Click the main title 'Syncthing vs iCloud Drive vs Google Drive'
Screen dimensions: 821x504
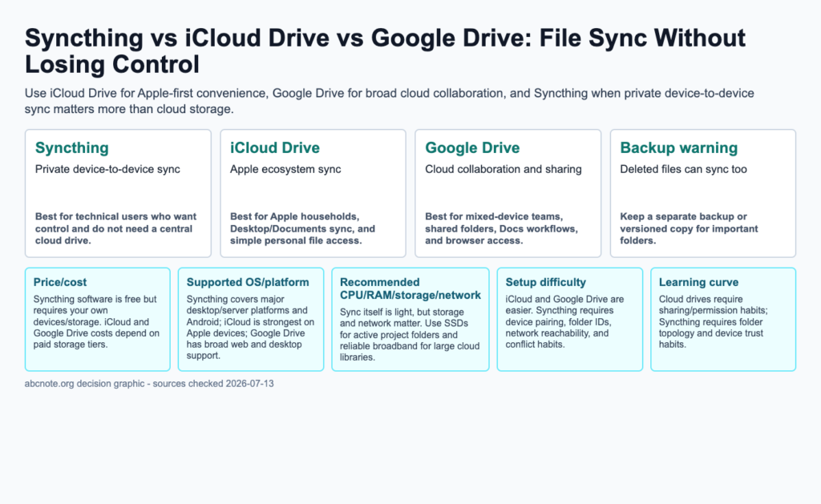point(385,51)
